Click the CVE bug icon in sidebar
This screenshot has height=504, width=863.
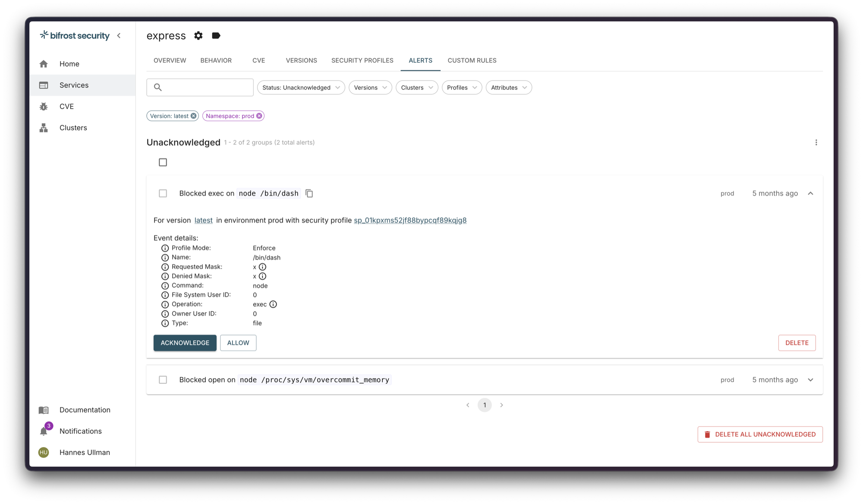[44, 106]
